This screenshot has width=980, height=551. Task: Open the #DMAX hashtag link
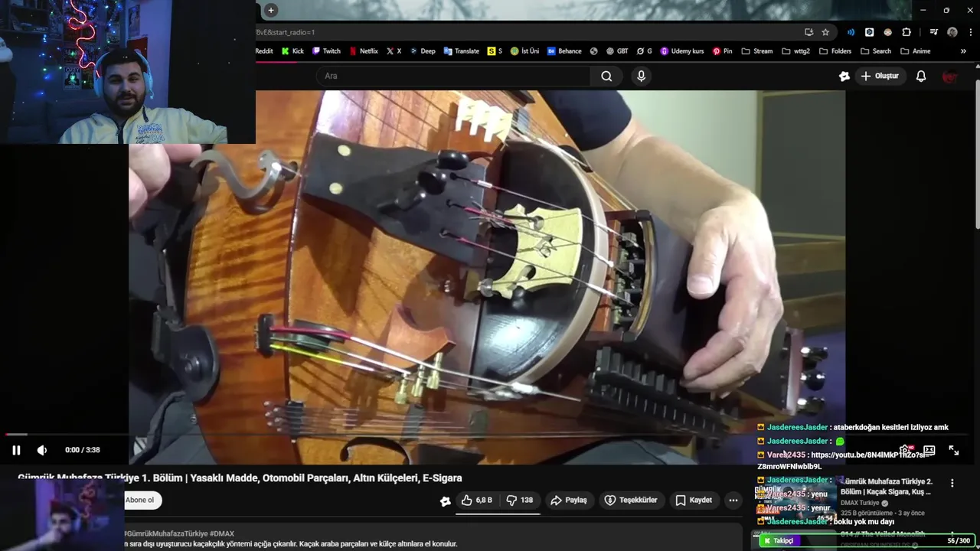(221, 533)
